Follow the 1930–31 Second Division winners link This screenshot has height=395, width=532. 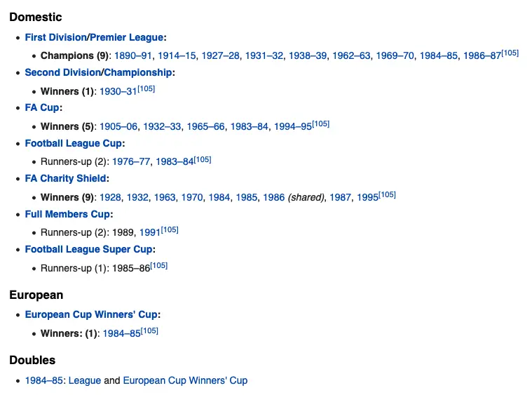point(118,91)
